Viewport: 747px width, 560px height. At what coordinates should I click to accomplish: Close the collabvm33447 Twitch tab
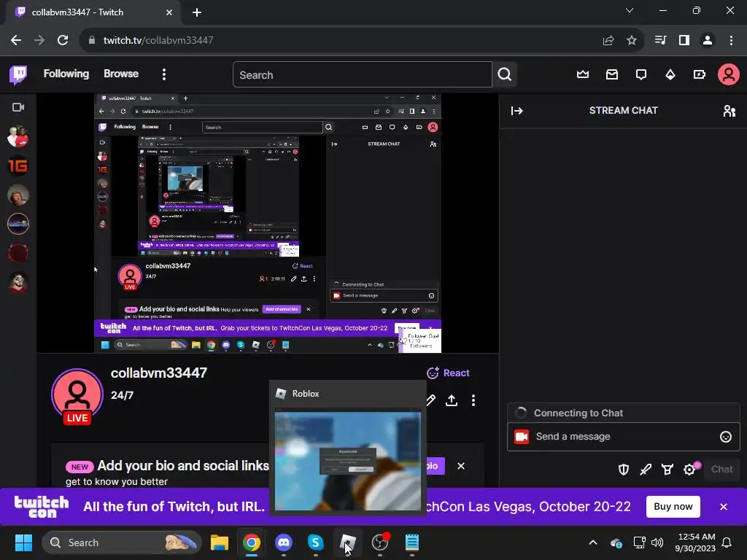[x=169, y=12]
